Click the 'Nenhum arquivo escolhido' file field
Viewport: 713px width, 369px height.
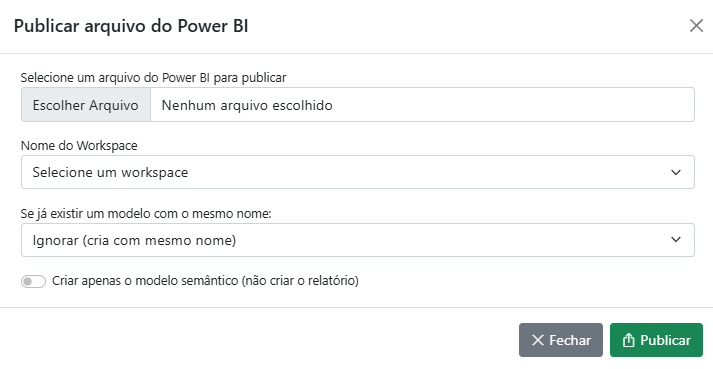coord(422,105)
